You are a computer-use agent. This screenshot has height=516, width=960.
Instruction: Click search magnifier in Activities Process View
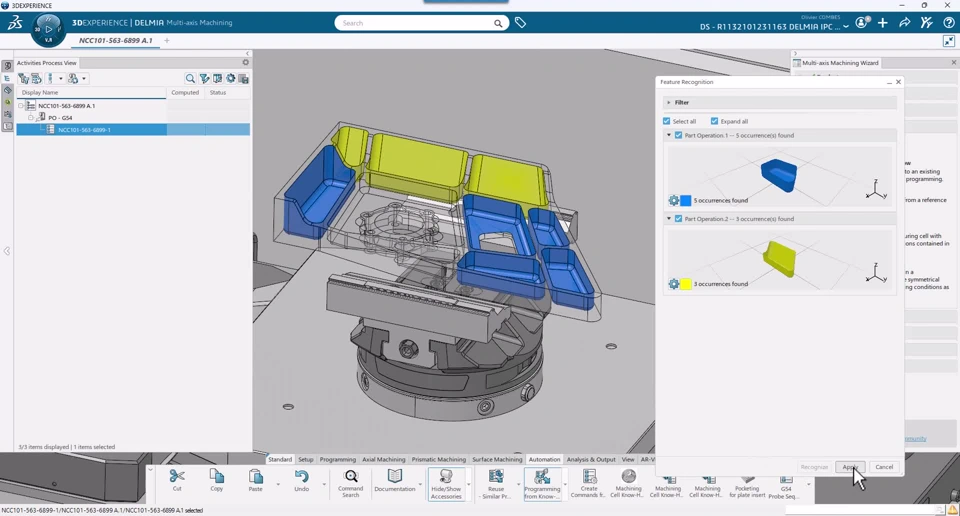click(x=190, y=78)
